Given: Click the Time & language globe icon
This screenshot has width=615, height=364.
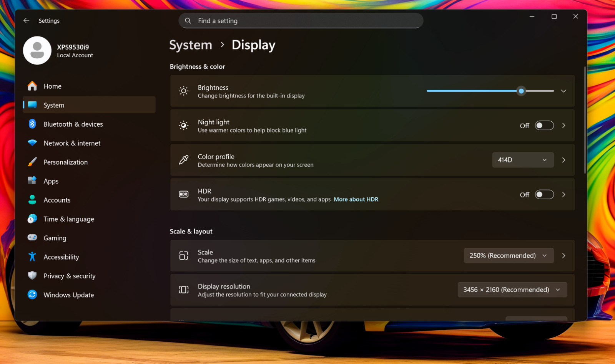Looking at the screenshot, I should point(32,218).
